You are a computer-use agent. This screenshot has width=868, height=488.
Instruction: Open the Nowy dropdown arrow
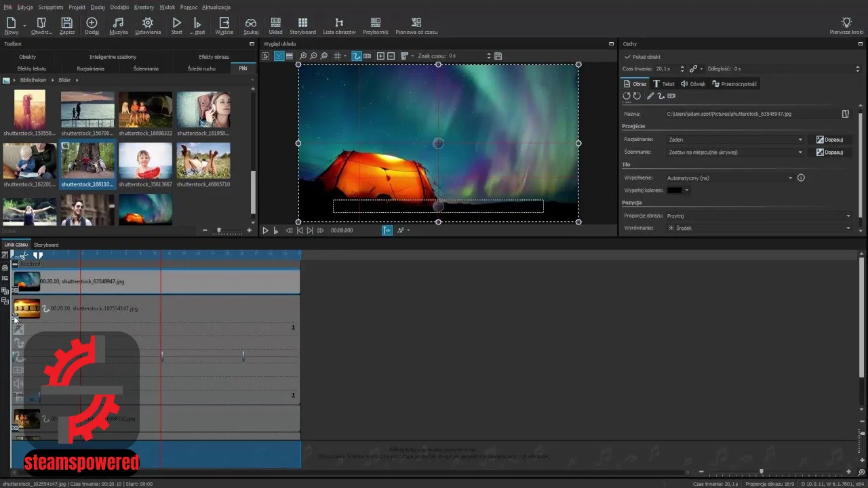[24, 24]
